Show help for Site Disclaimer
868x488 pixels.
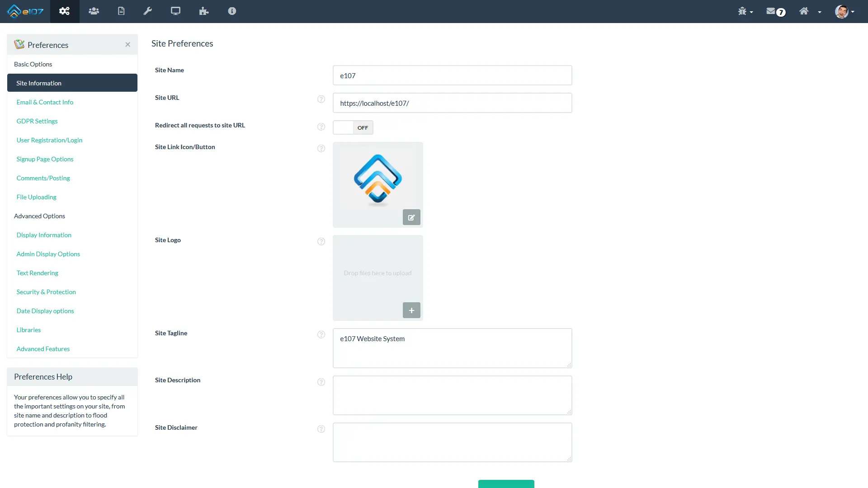[321, 429]
